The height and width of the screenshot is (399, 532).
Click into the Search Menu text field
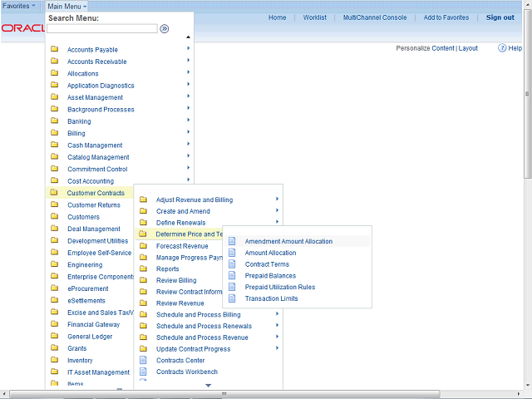tap(102, 29)
